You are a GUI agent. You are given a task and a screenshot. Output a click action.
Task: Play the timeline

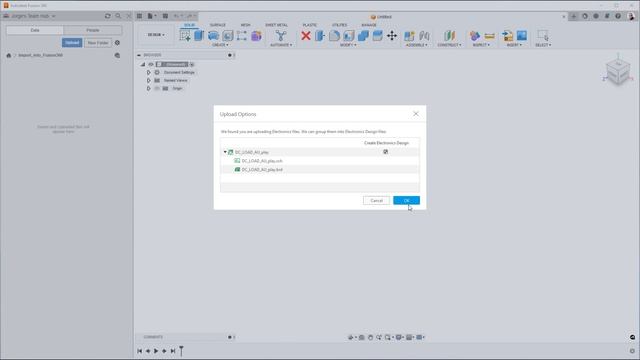(156, 351)
